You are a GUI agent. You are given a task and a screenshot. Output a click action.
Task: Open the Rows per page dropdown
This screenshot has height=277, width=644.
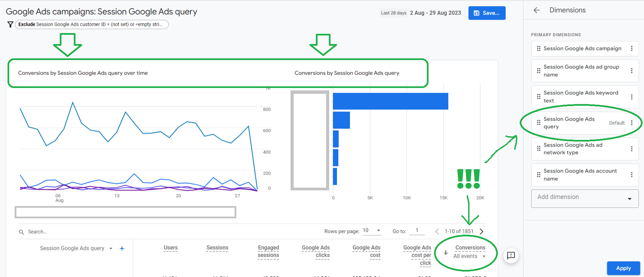372,231
